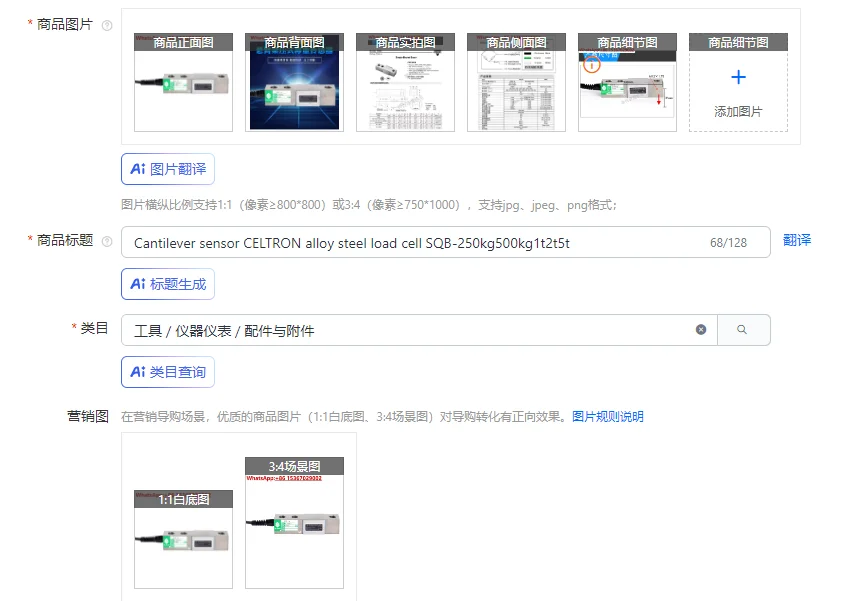Click the 营销图 label
The height and width of the screenshot is (601, 859).
88,416
